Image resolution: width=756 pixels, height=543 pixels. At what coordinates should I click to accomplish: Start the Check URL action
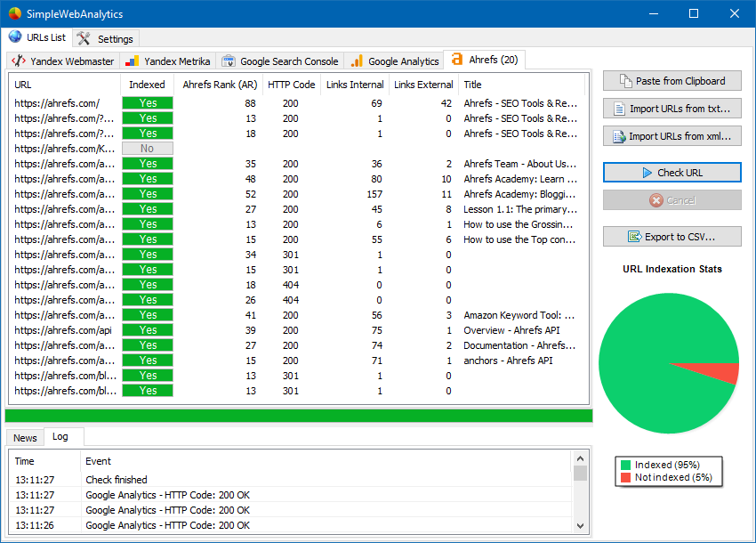pyautogui.click(x=672, y=173)
